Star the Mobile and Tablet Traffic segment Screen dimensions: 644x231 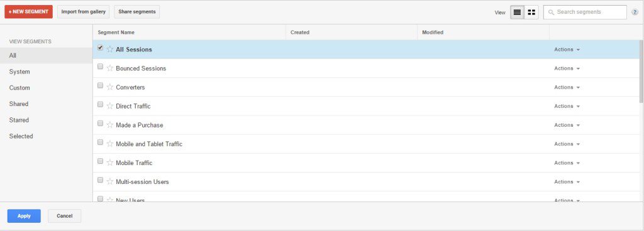click(x=109, y=144)
